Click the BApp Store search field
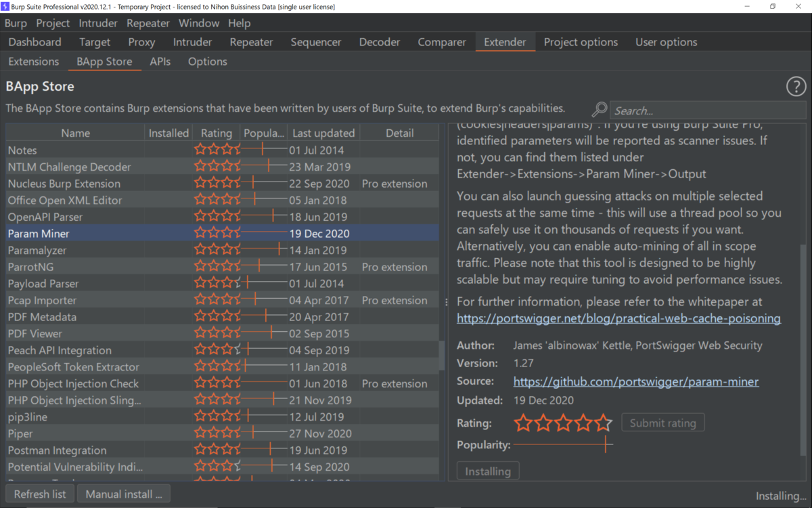Viewport: 812px width, 508px height. coord(708,110)
